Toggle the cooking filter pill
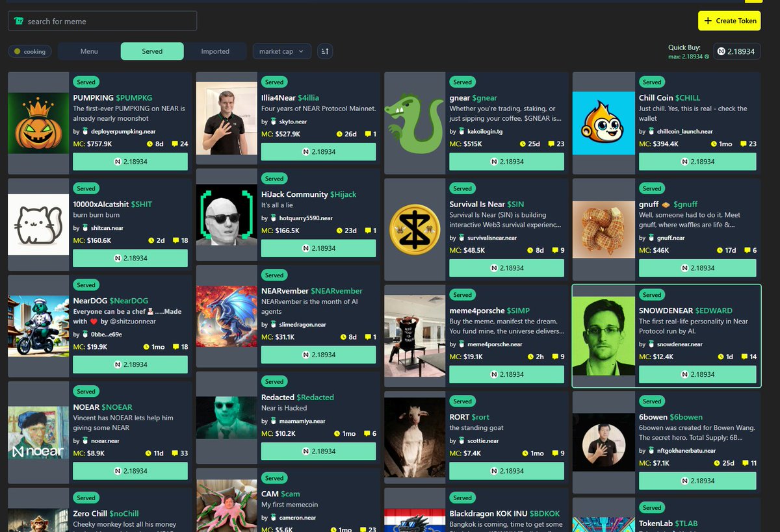Viewport: 780px width, 532px height. (x=30, y=51)
